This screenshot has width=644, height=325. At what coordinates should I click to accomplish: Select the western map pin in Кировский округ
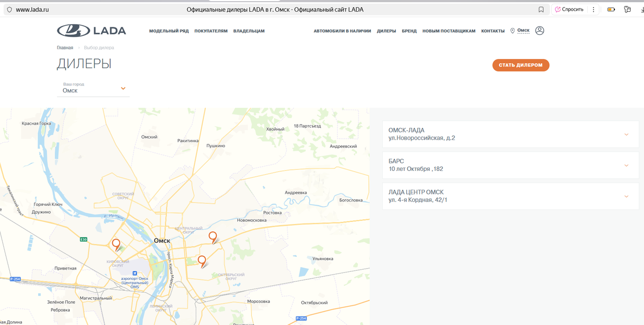point(116,245)
